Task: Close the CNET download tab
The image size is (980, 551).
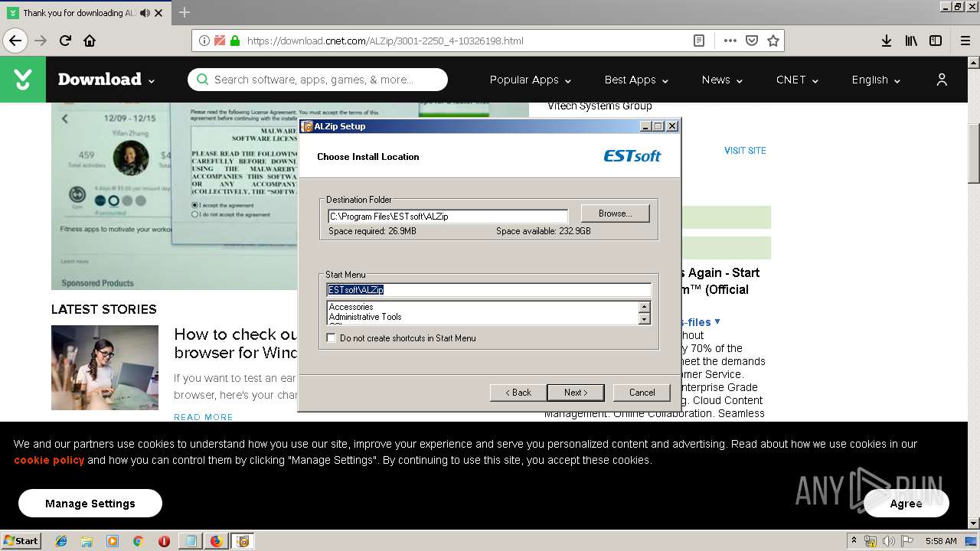Action: [x=158, y=13]
